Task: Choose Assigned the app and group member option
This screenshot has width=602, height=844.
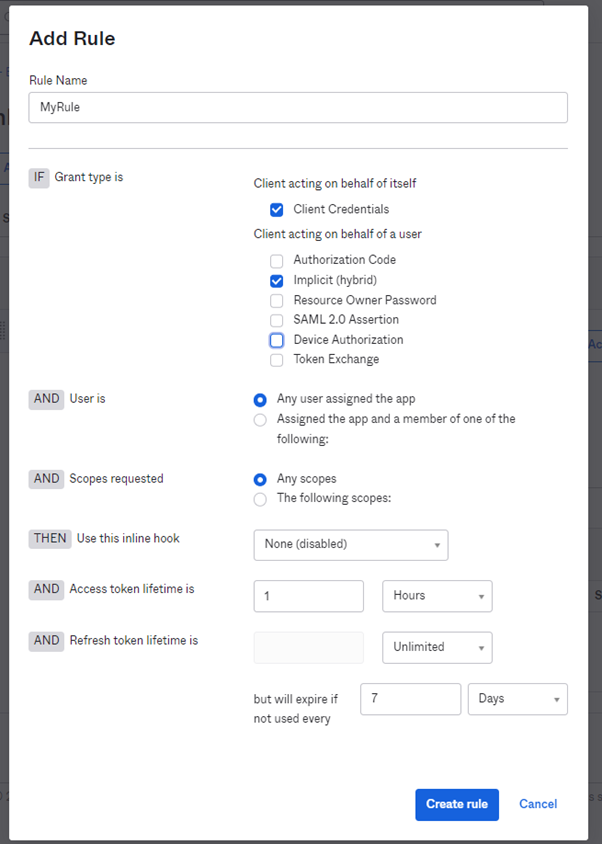Action: 260,420
